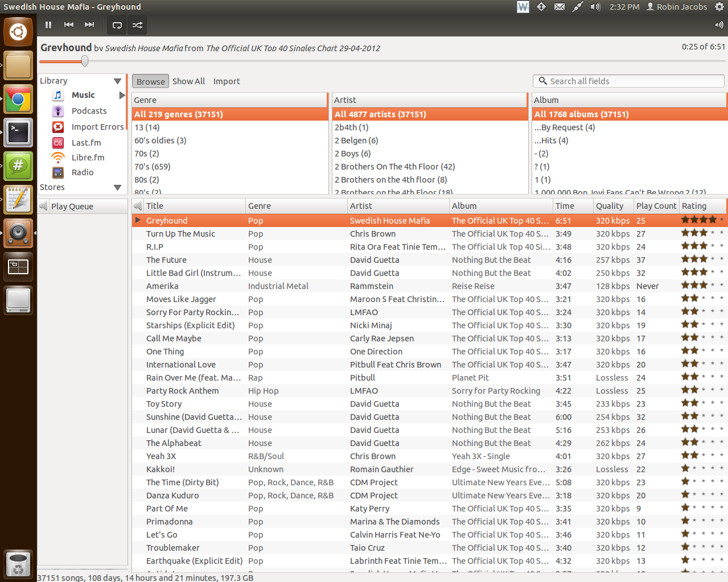This screenshot has height=582, width=728.
Task: Open the Play Queue
Action: pos(72,207)
